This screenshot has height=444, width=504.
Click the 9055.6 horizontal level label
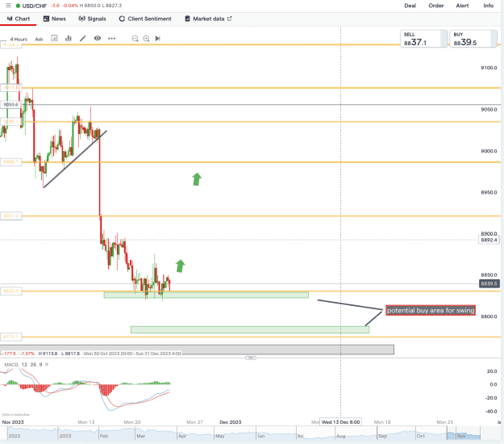(x=11, y=104)
